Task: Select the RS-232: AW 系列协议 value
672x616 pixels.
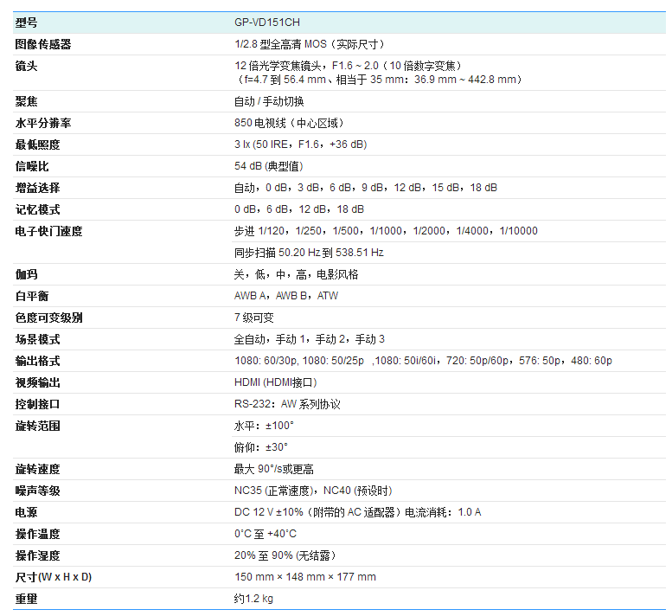Action: point(287,404)
